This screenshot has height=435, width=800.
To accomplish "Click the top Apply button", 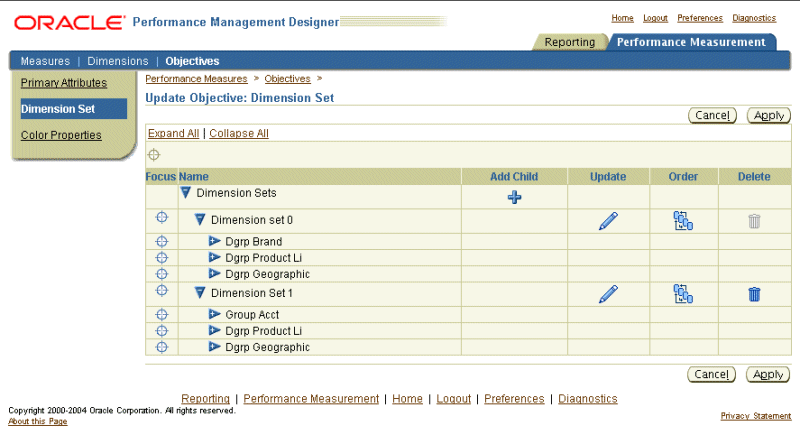I will click(769, 115).
